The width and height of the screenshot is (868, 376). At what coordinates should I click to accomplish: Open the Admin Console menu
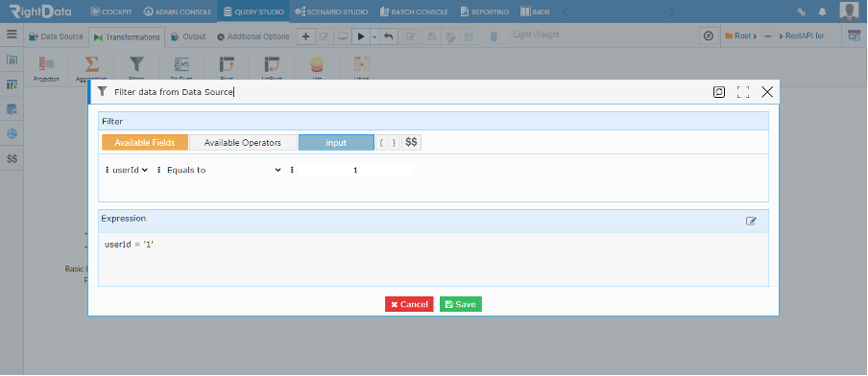[177, 12]
